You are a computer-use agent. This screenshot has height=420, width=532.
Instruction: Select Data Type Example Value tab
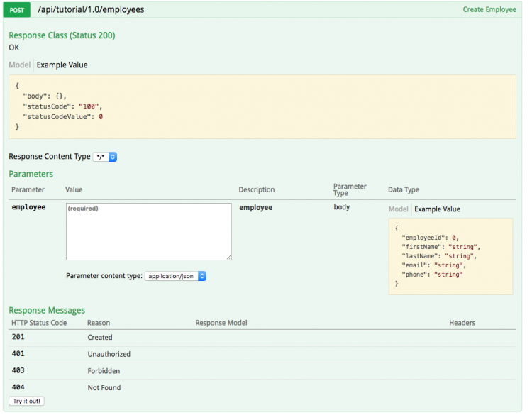[437, 209]
